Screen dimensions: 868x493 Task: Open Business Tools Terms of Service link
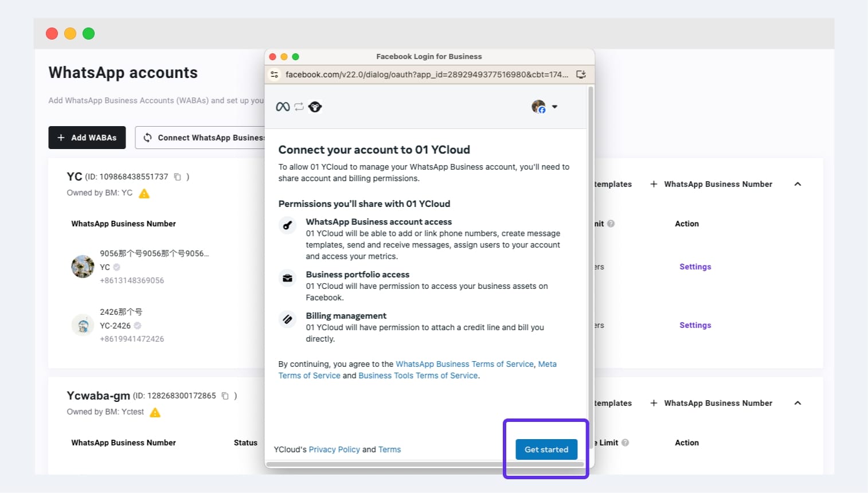click(x=418, y=375)
